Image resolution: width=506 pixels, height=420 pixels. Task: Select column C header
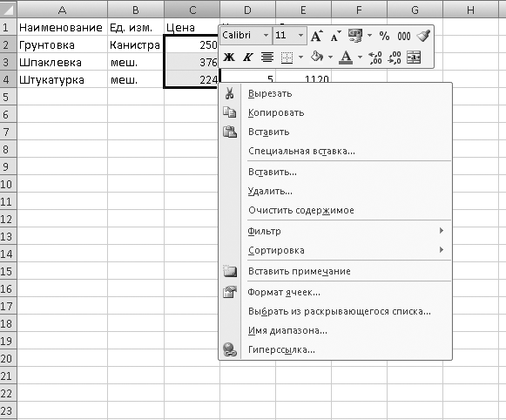pos(192,10)
